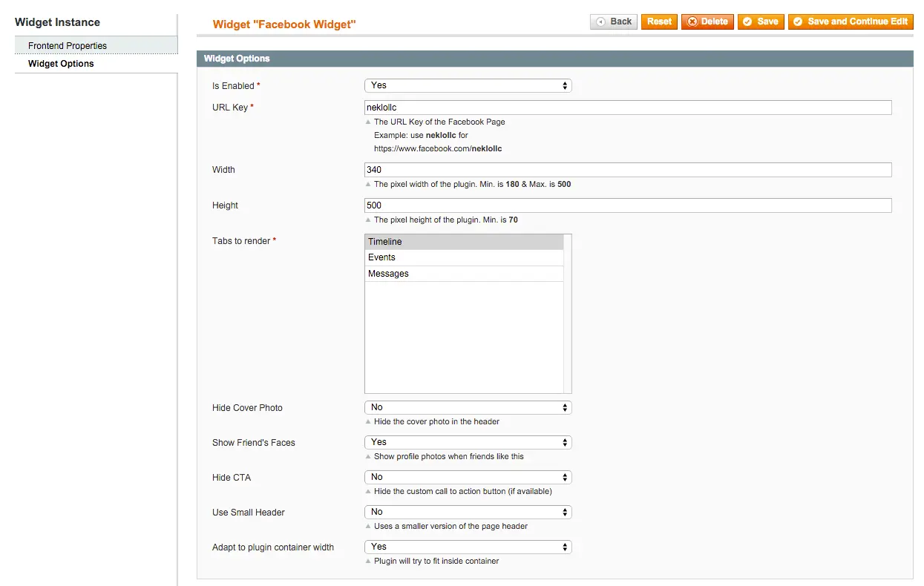924x586 pixels.
Task: Open the Hide CTA dropdown
Action: [468, 477]
